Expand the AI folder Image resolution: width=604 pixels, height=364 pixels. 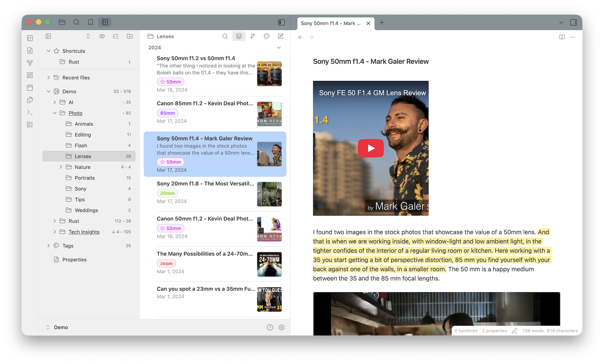coord(55,102)
